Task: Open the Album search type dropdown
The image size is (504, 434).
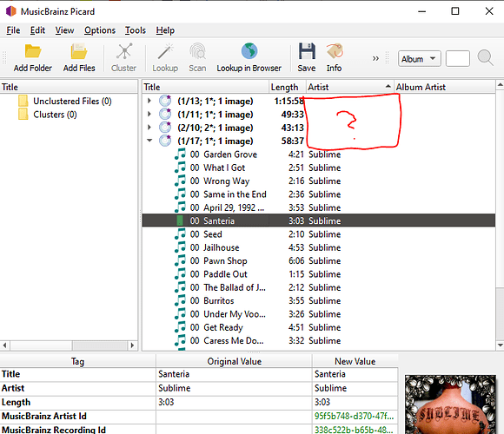Action: tap(419, 59)
